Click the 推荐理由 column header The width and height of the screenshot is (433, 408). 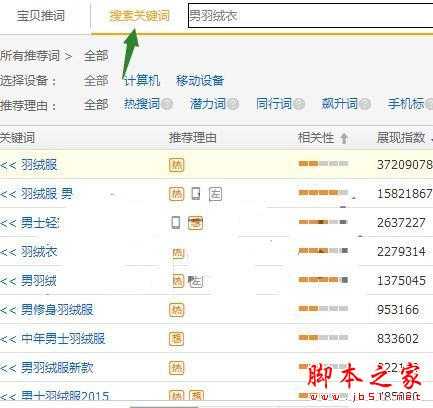pyautogui.click(x=193, y=137)
